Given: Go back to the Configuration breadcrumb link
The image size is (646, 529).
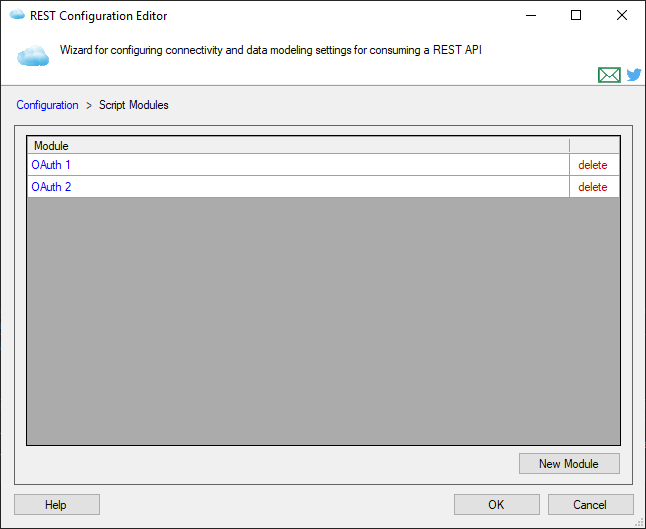Looking at the screenshot, I should 47,105.
